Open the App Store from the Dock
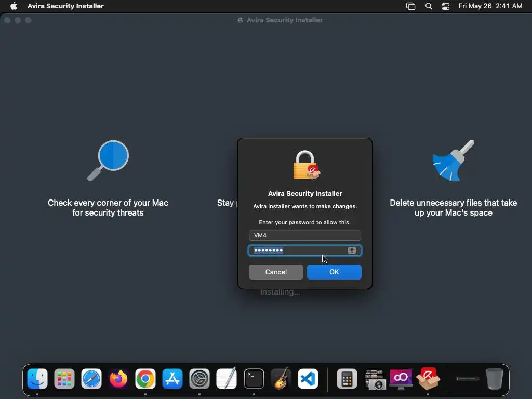The image size is (532, 399). (172, 379)
